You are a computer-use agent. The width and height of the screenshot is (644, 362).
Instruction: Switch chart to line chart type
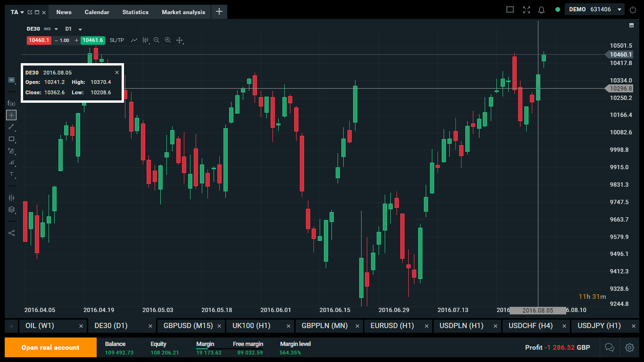(134, 41)
